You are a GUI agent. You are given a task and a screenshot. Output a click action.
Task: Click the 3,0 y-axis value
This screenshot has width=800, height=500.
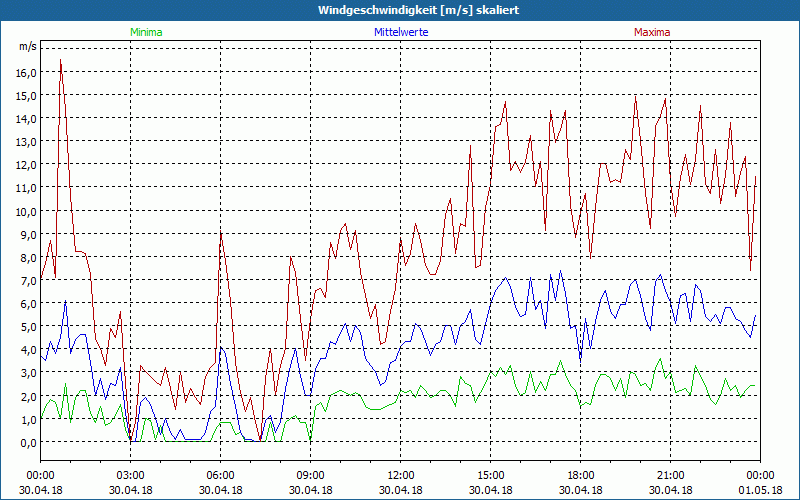[x=29, y=373]
